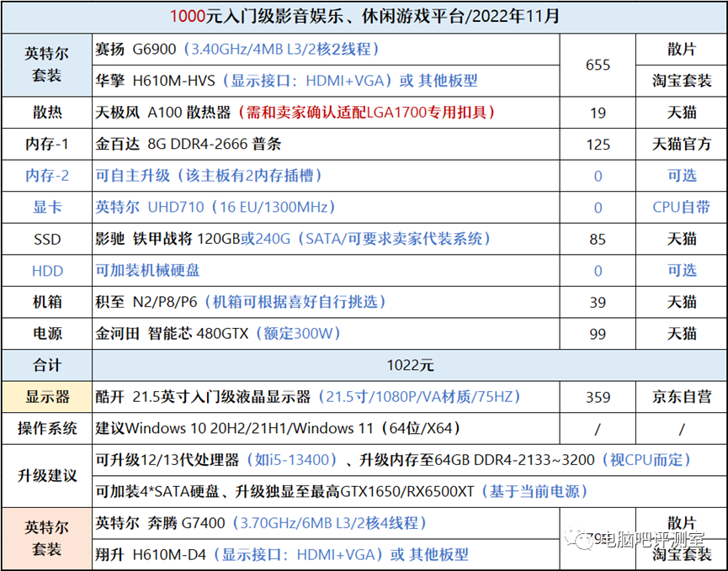Click the 积至 N2/P8/P6 case cell

coord(326,302)
